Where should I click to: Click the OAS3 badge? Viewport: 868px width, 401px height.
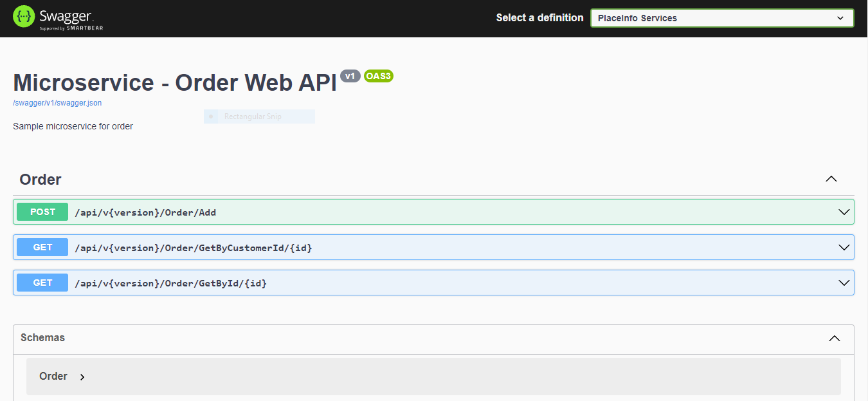click(379, 76)
